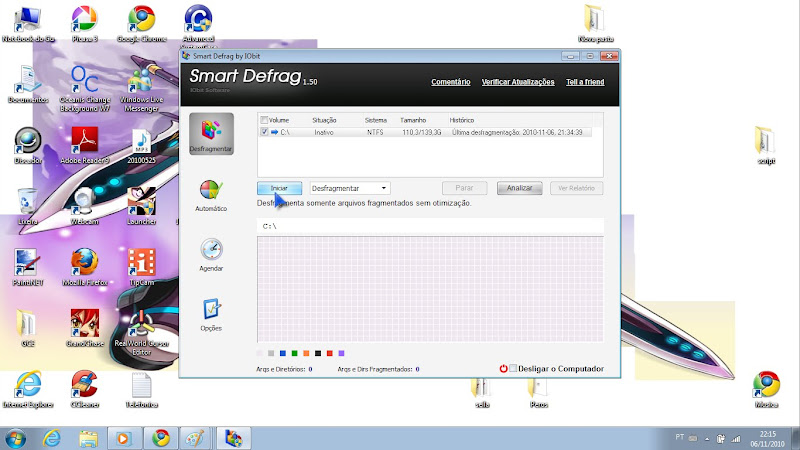
Task: Select the Webcam desktop shortcut
Action: 85,206
